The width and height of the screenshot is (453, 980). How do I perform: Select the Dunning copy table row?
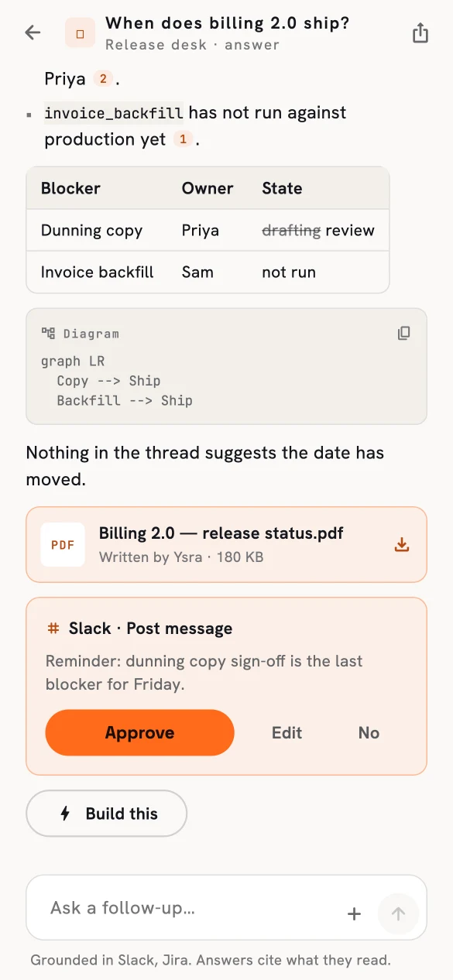click(208, 230)
